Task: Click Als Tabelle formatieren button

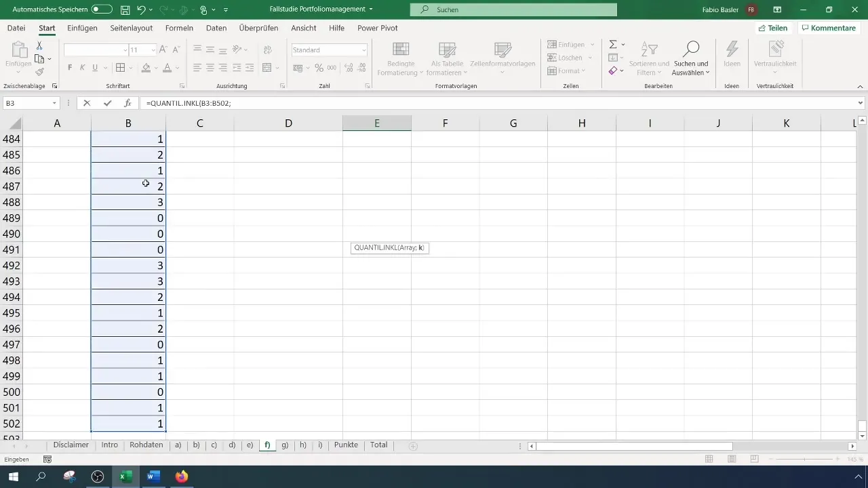Action: pyautogui.click(x=447, y=59)
